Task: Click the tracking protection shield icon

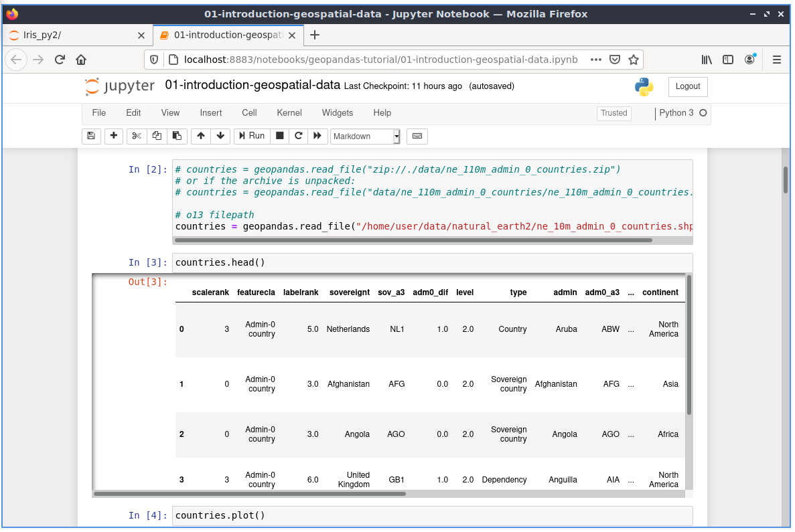Action: [x=155, y=60]
